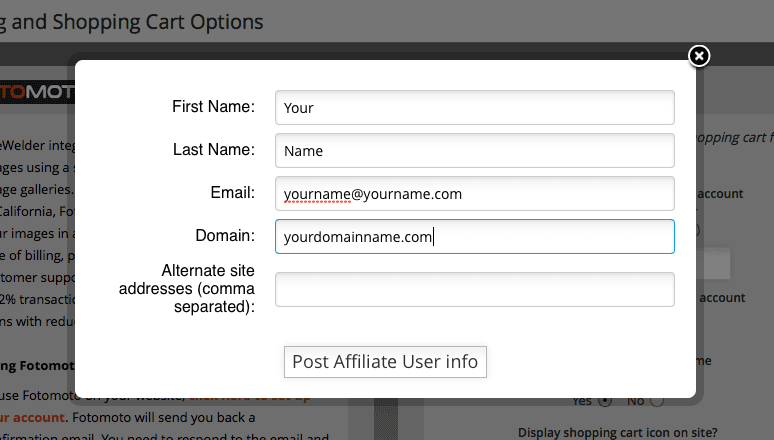The image size is (774, 440).
Task: Open the orange 'ur account' link
Action: pos(32,418)
